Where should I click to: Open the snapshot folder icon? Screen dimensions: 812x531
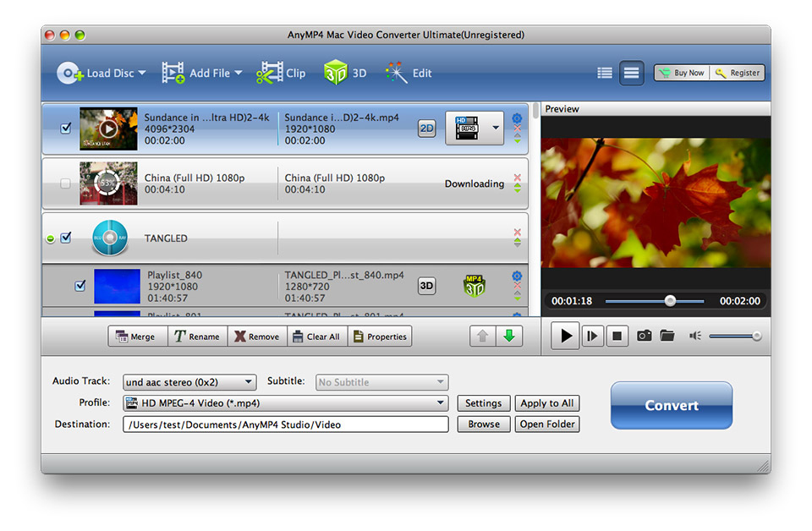tap(667, 336)
